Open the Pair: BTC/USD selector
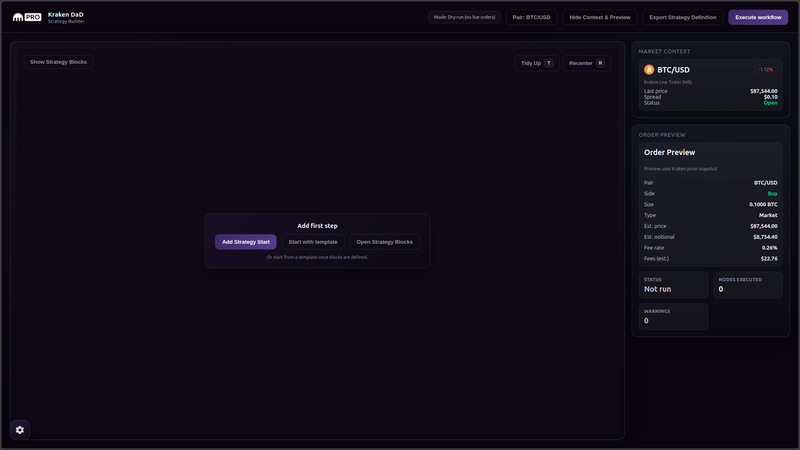800x450 pixels. [531, 17]
